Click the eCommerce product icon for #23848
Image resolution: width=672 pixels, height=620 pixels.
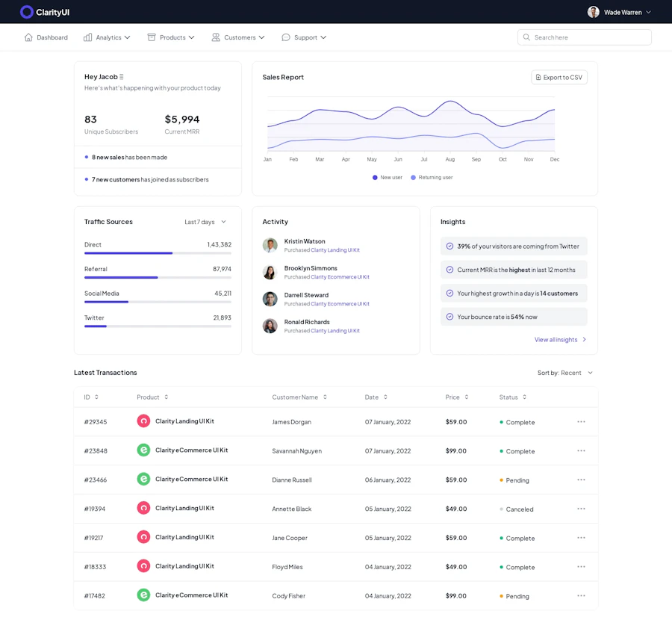tap(143, 450)
